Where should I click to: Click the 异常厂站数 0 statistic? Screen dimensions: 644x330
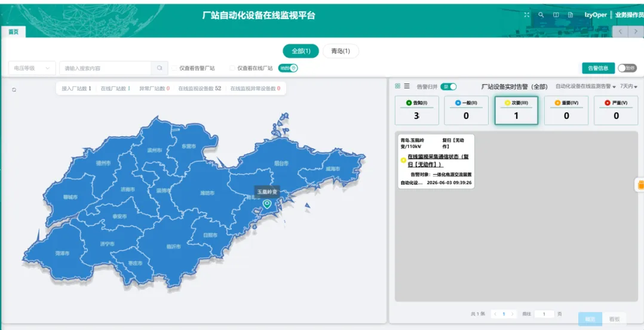154,88
